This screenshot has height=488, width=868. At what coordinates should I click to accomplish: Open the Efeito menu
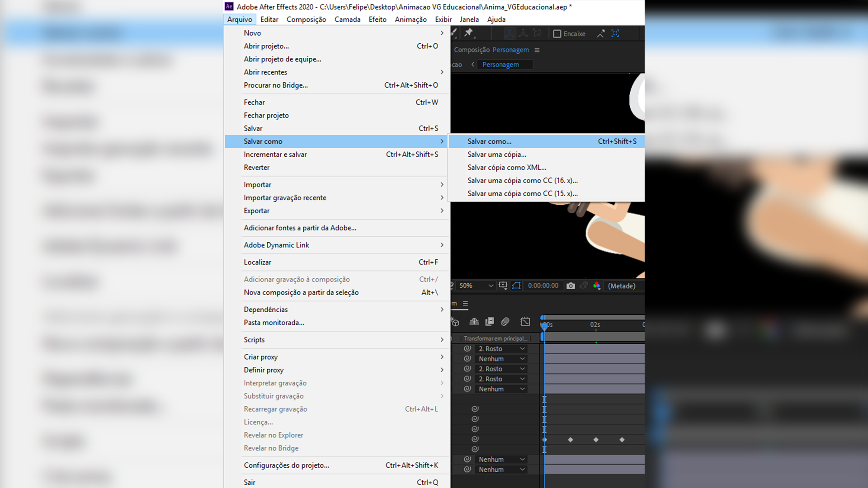[x=377, y=19]
